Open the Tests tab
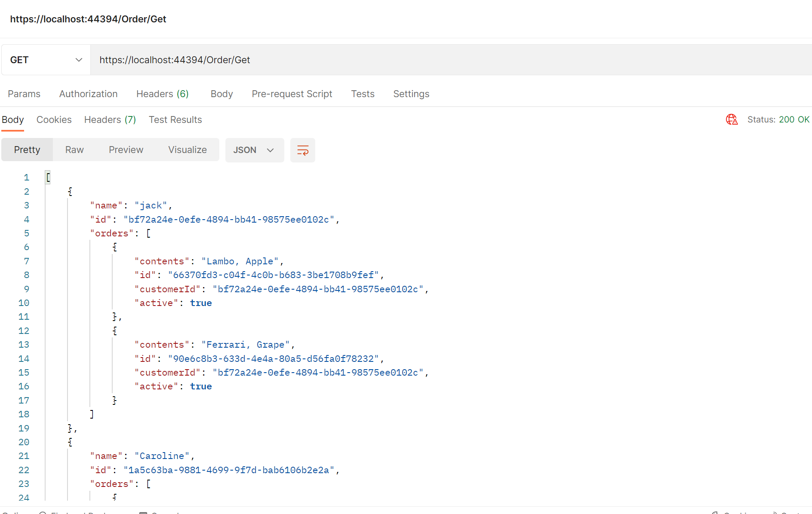This screenshot has height=514, width=812. pyautogui.click(x=363, y=94)
